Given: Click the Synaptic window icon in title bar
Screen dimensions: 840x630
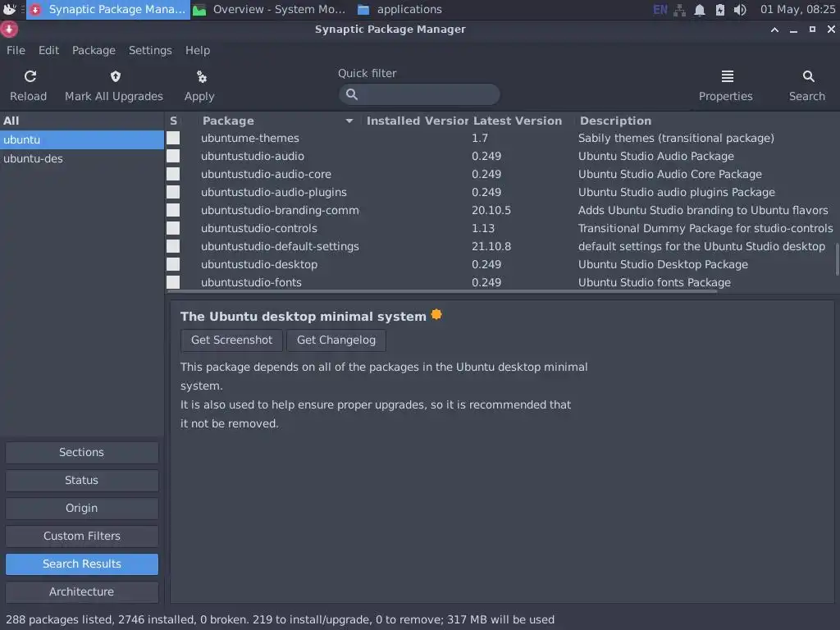Looking at the screenshot, I should click(9, 29).
